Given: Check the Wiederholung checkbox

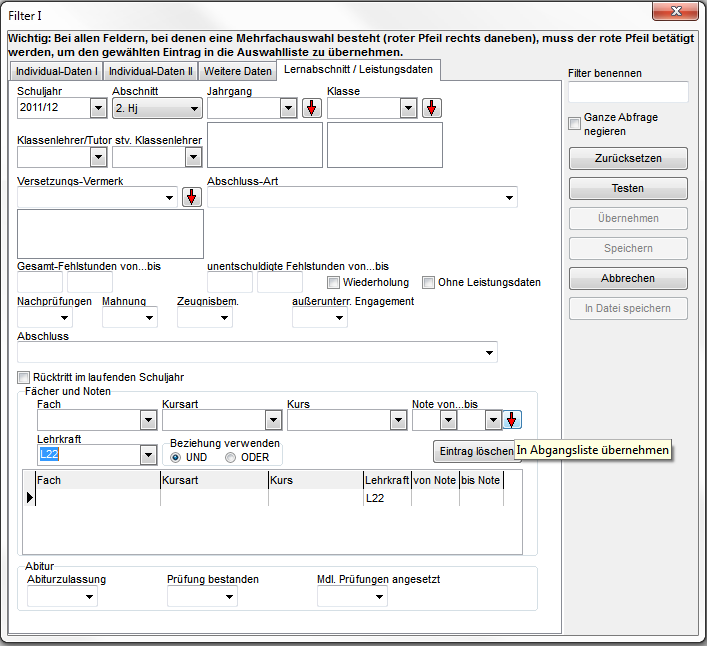Looking at the screenshot, I should coord(335,283).
